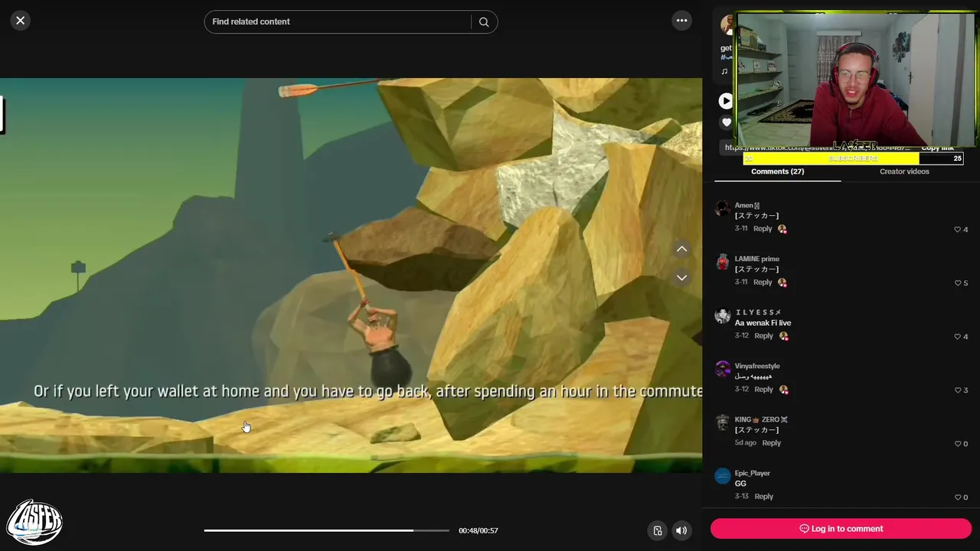Like Epic_Player's GG comment via heart icon
The width and height of the screenshot is (980, 551).
pos(957,497)
